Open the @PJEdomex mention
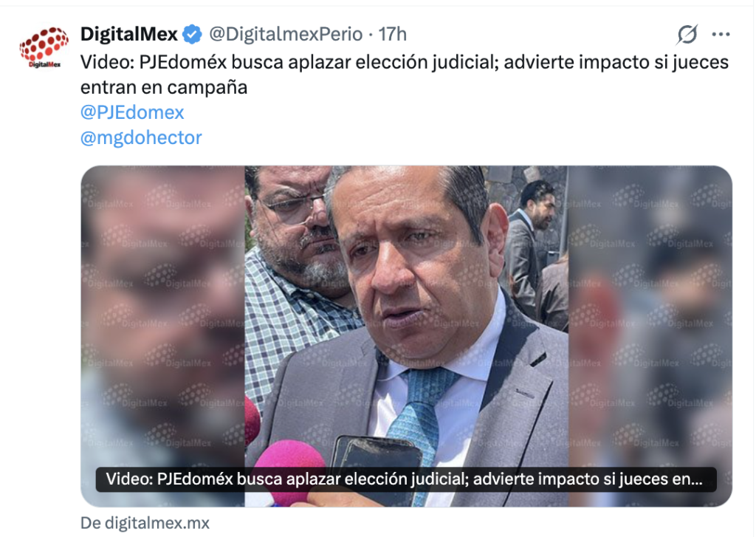This screenshot has width=756, height=537. tap(132, 112)
